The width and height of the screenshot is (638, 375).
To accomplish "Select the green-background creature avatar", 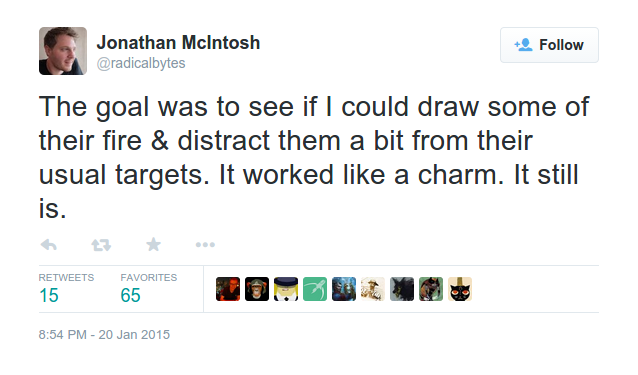I will (x=431, y=289).
